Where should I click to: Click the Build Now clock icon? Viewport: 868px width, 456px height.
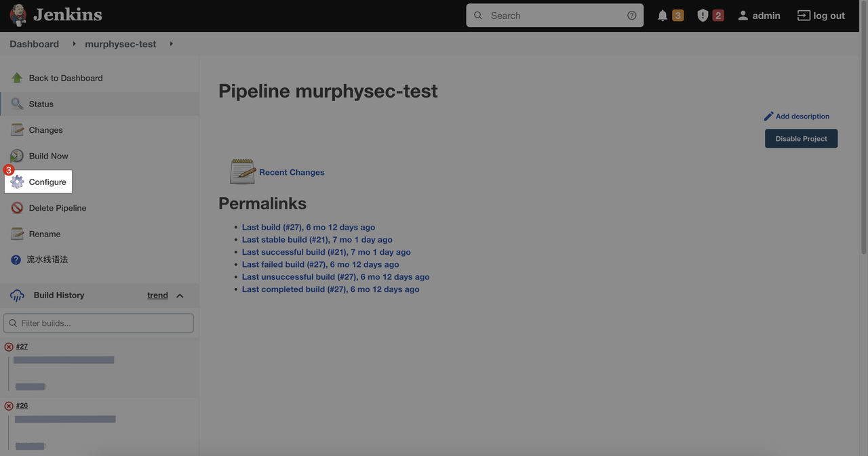coord(17,156)
